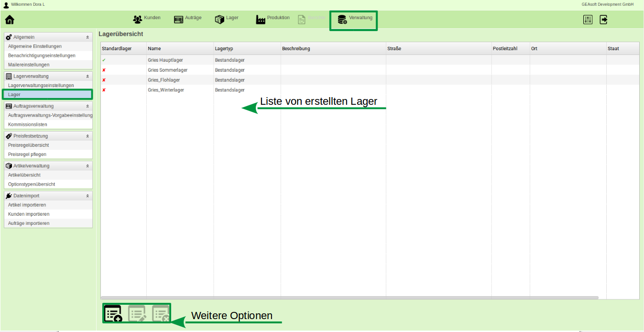Viewport: 644px width, 332px height.
Task: Collapse the Allgemein sidebar section
Action: (87, 37)
